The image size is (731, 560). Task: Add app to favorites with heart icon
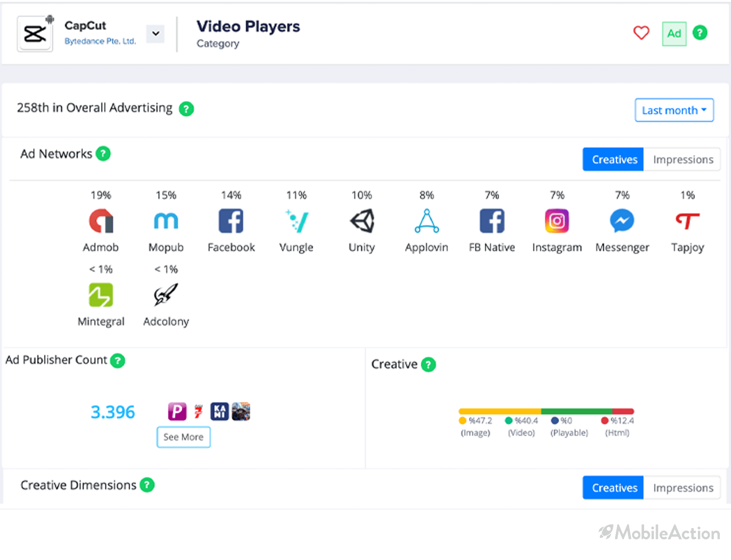click(641, 33)
